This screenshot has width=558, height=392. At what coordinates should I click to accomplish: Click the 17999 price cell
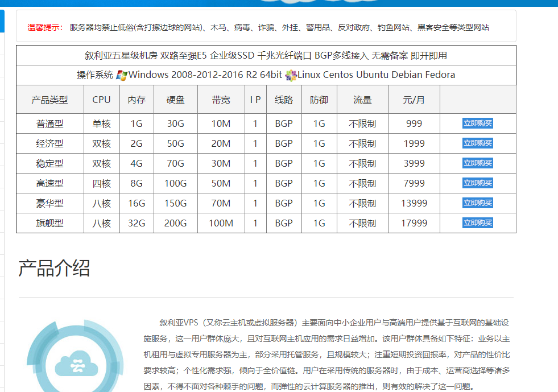414,224
